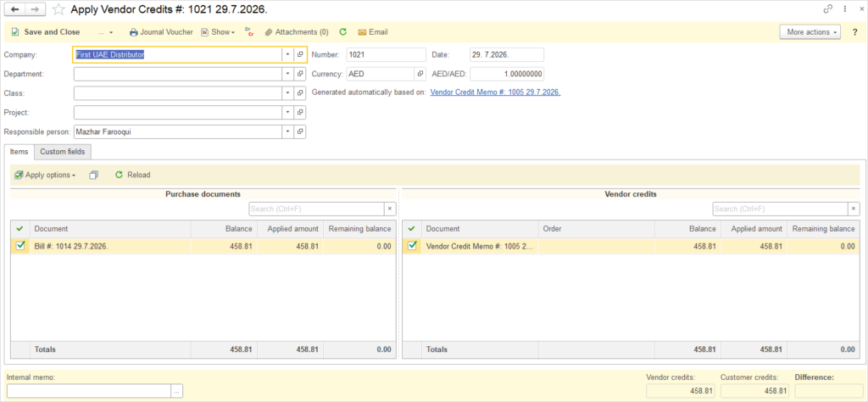Open help with the question mark

coord(854,32)
